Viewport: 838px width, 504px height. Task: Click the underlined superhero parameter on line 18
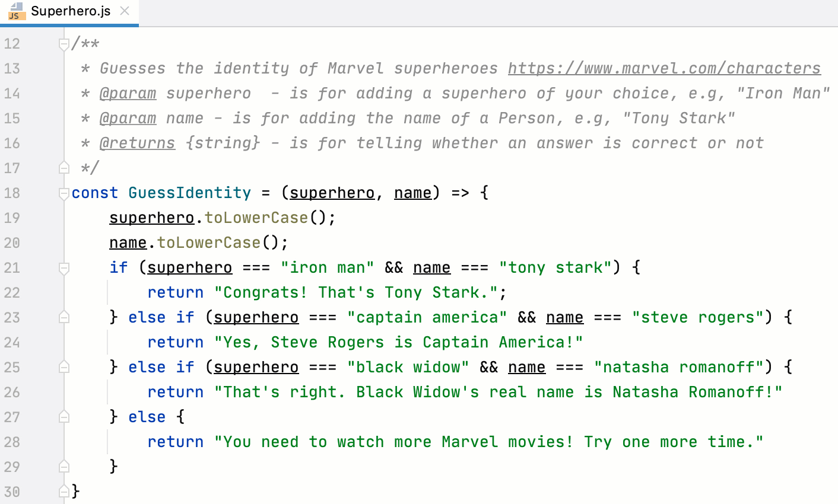click(332, 193)
